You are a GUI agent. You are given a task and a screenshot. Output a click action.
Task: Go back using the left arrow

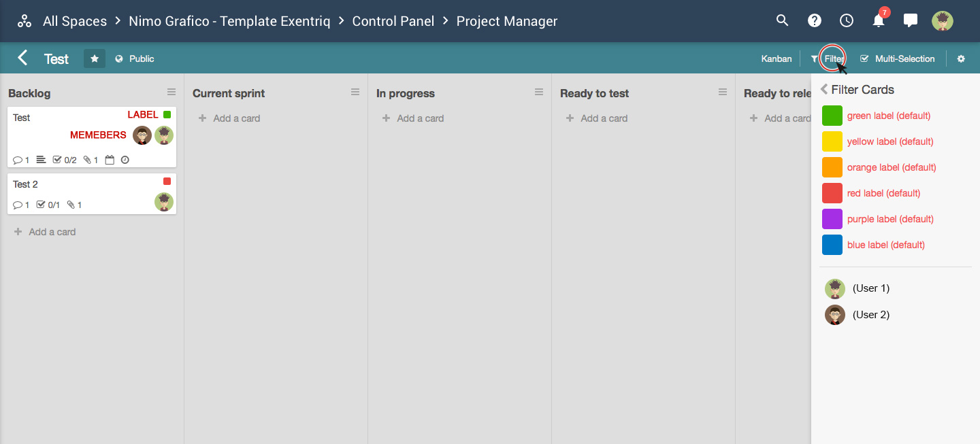click(x=22, y=58)
